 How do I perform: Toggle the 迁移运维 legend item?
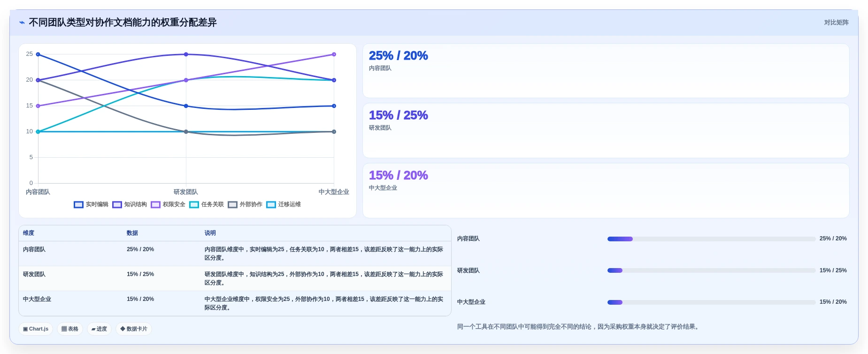point(284,205)
